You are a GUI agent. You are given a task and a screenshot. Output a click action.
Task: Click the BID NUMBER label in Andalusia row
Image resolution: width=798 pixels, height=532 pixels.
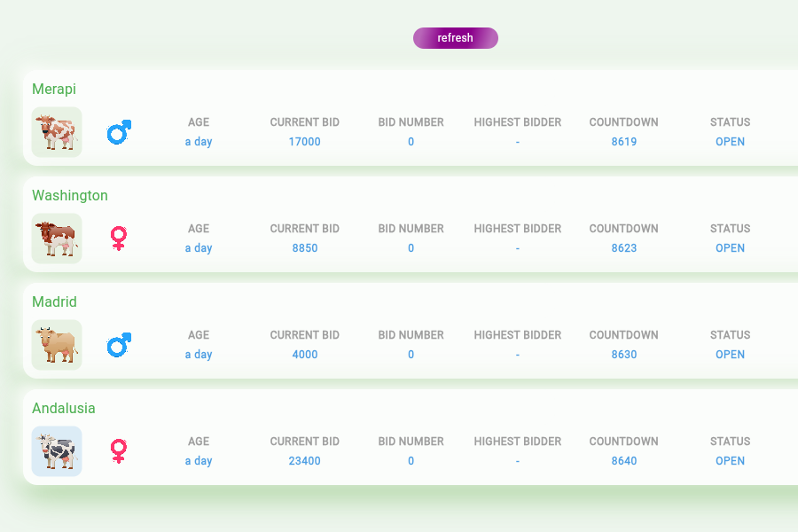[x=411, y=442]
